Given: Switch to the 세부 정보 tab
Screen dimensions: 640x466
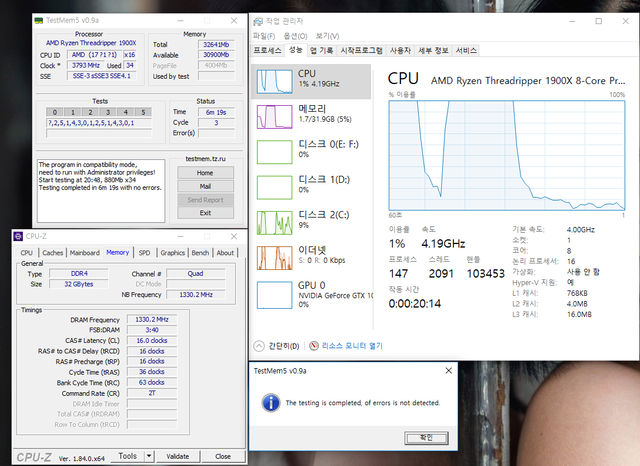Looking at the screenshot, I should click(433, 51).
